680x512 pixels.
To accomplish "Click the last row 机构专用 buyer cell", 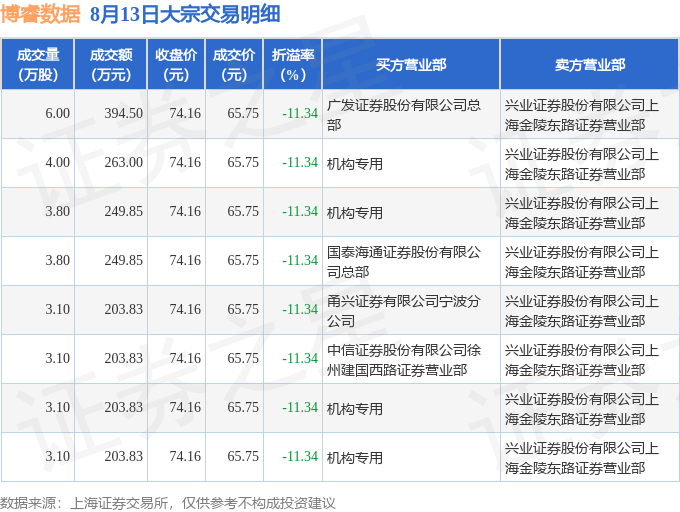I will (411, 457).
